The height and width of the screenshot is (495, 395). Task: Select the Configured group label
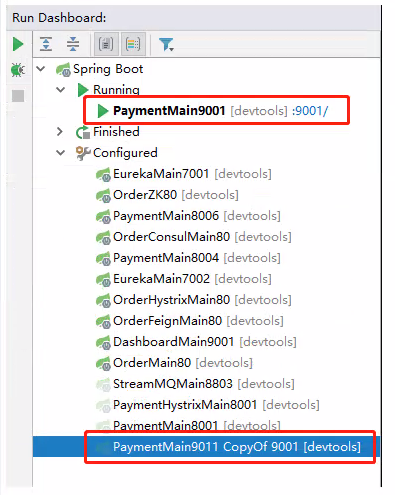(125, 153)
